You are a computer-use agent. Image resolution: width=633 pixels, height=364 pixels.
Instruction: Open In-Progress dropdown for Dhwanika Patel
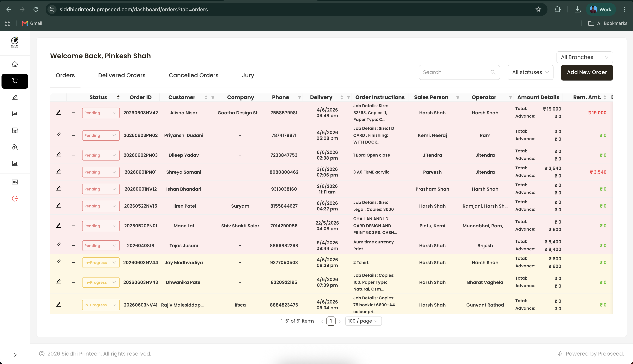pyautogui.click(x=101, y=282)
